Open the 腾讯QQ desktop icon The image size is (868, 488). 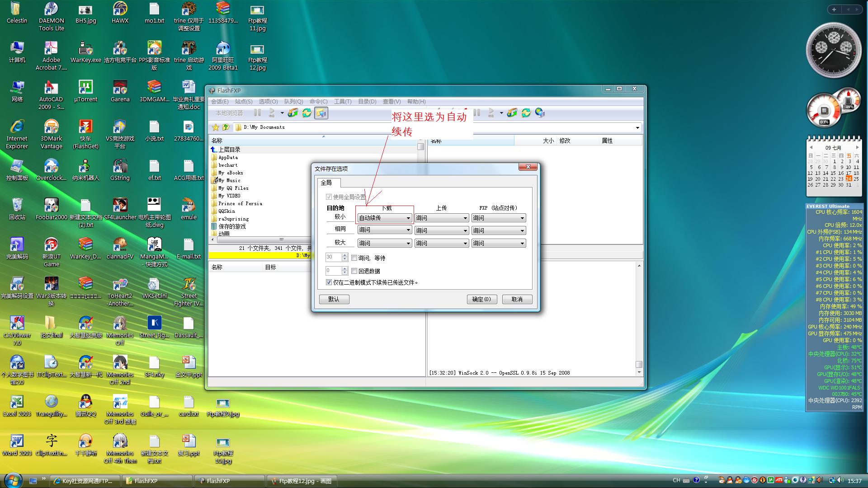[x=85, y=405]
